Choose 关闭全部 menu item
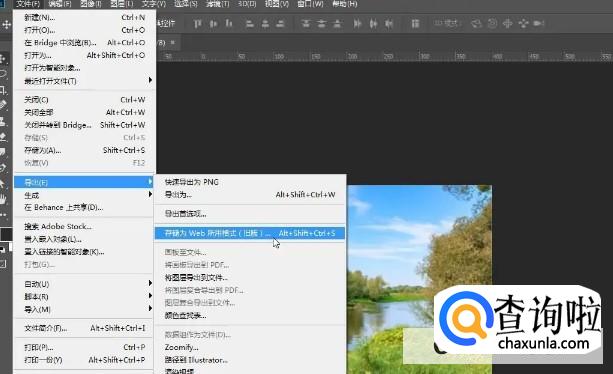 click(84, 113)
